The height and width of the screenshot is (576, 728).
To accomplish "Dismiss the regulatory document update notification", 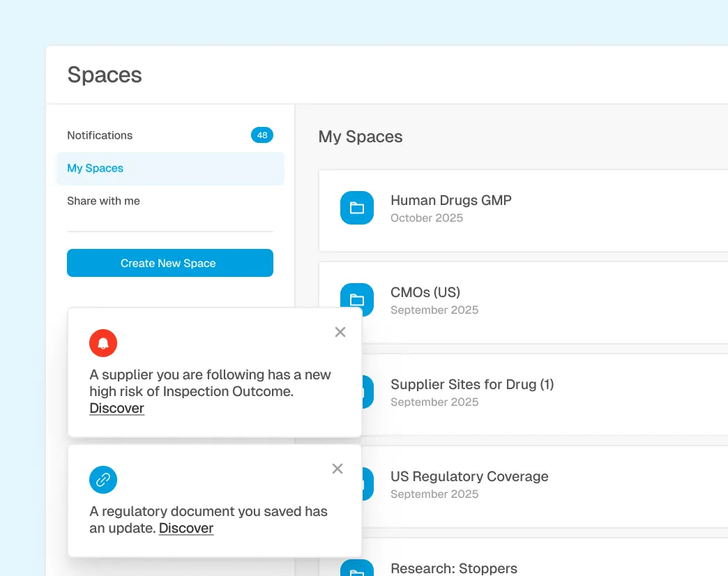I will click(338, 468).
